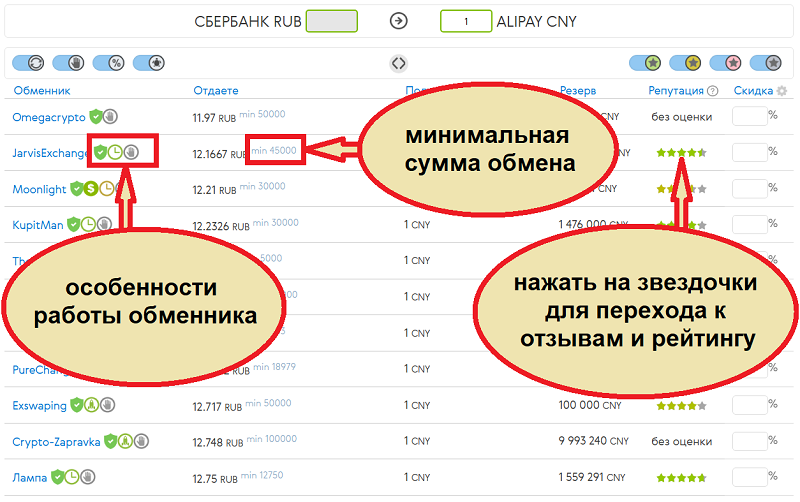Click the green shield icon next to Omegacrypto

click(95, 117)
